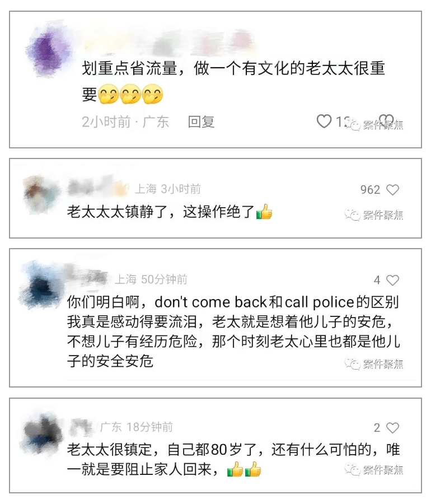The image size is (431, 504).
Task: Open avatar of the 3小时前 Shanghai commenter
Action: click(42, 194)
